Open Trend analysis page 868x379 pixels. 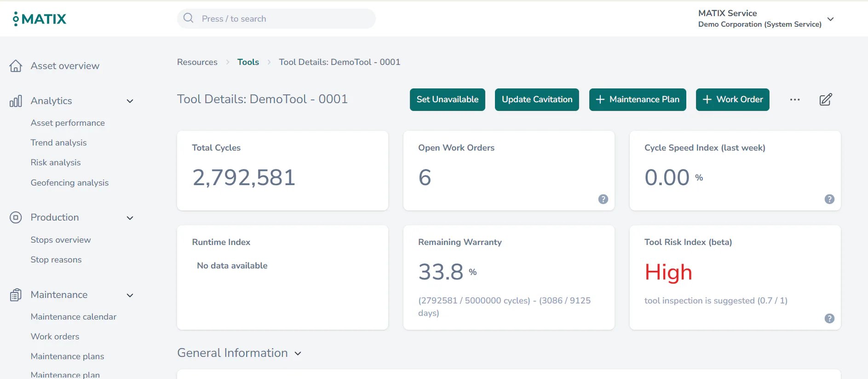tap(58, 143)
